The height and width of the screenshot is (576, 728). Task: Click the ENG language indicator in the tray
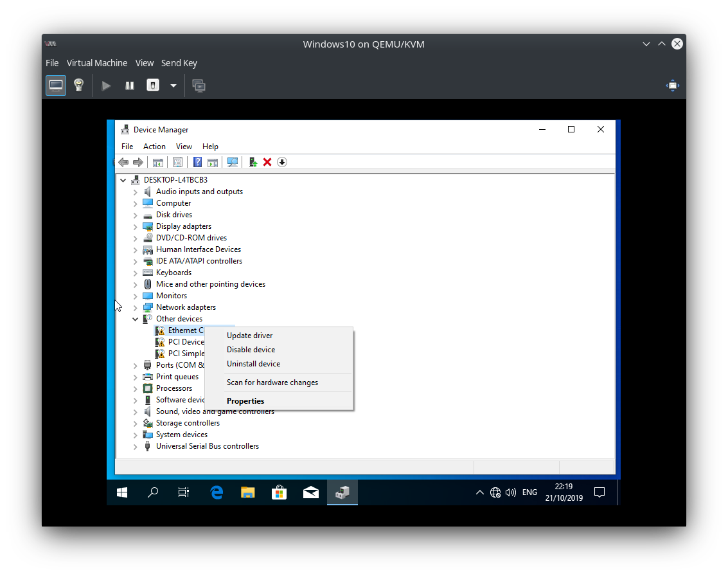click(x=529, y=492)
